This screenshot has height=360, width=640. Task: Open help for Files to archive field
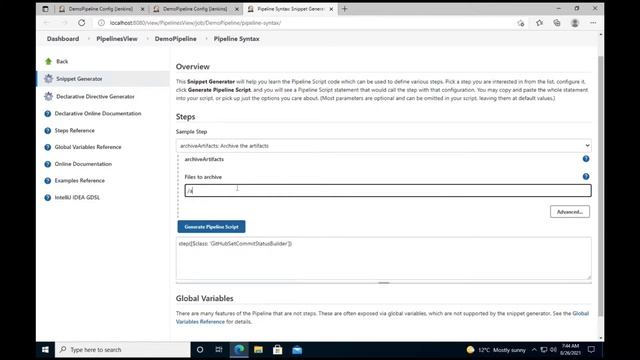point(586,176)
